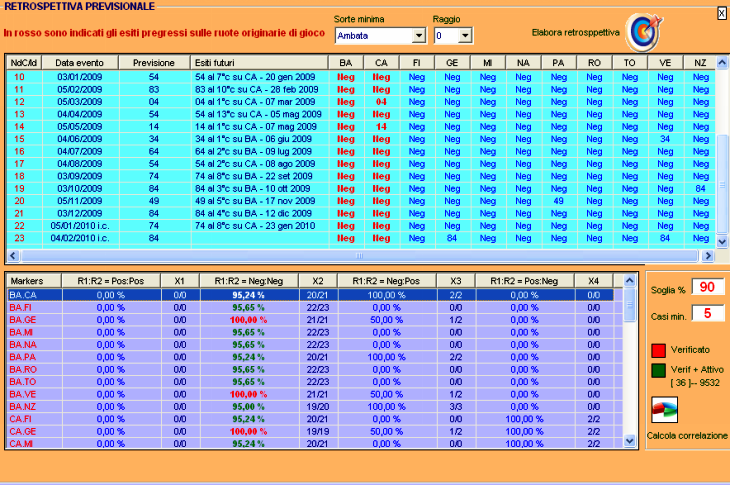Click the 34 value in VE column
Image resolution: width=730 pixels, height=485 pixels.
665,139
